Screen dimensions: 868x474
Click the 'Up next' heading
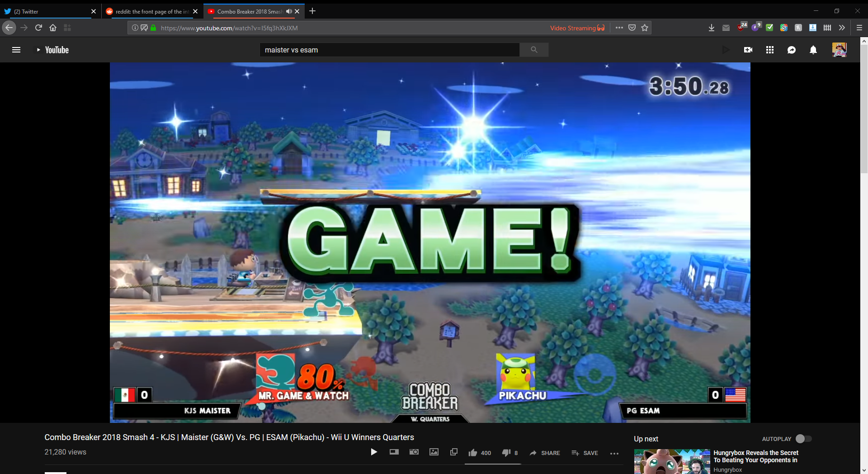(646, 439)
